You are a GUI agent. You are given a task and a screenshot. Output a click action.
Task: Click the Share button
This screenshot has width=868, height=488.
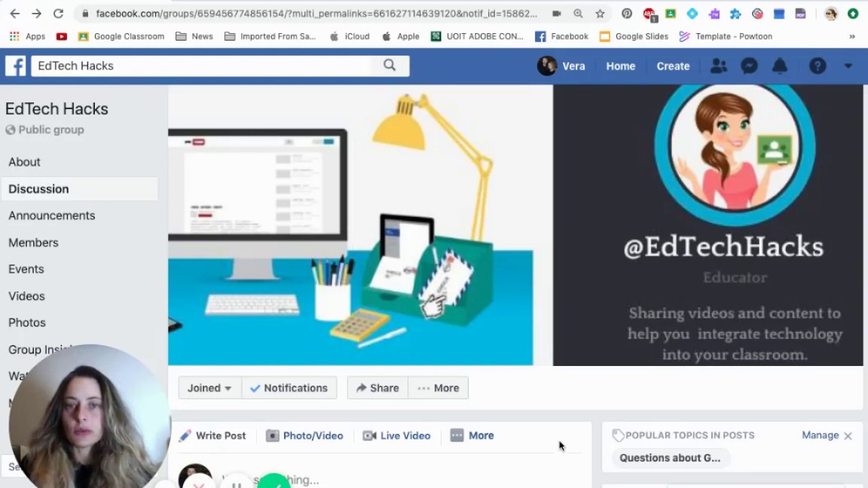coord(378,388)
